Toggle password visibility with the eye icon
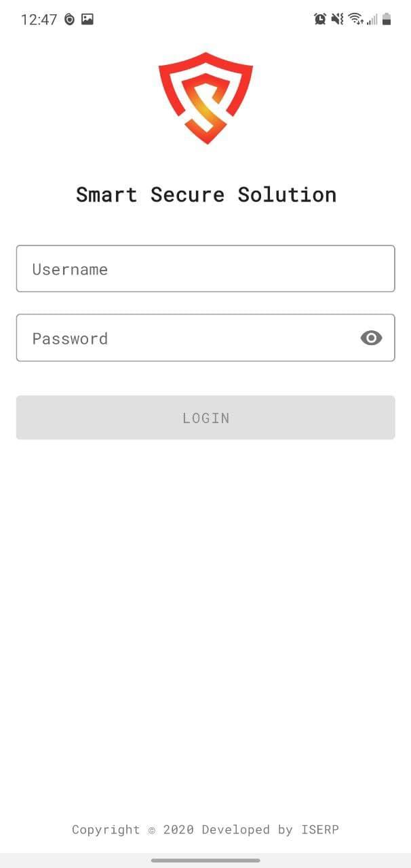 pyautogui.click(x=371, y=338)
